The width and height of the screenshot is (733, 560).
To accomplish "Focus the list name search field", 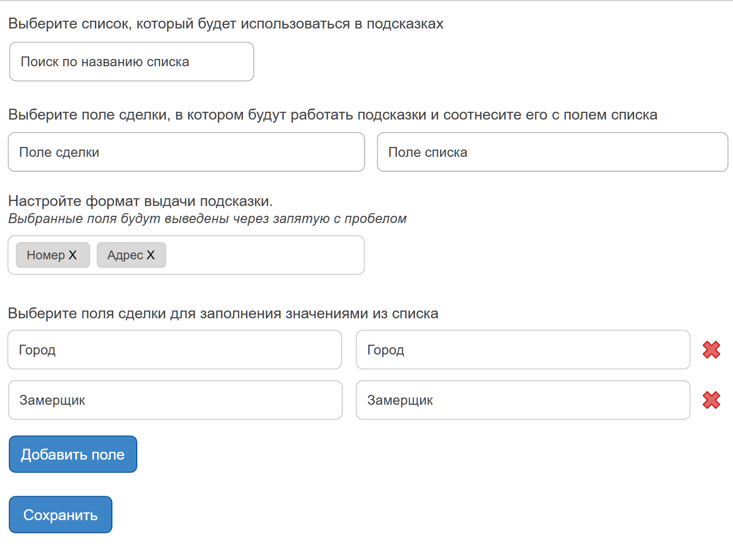I will pos(132,62).
